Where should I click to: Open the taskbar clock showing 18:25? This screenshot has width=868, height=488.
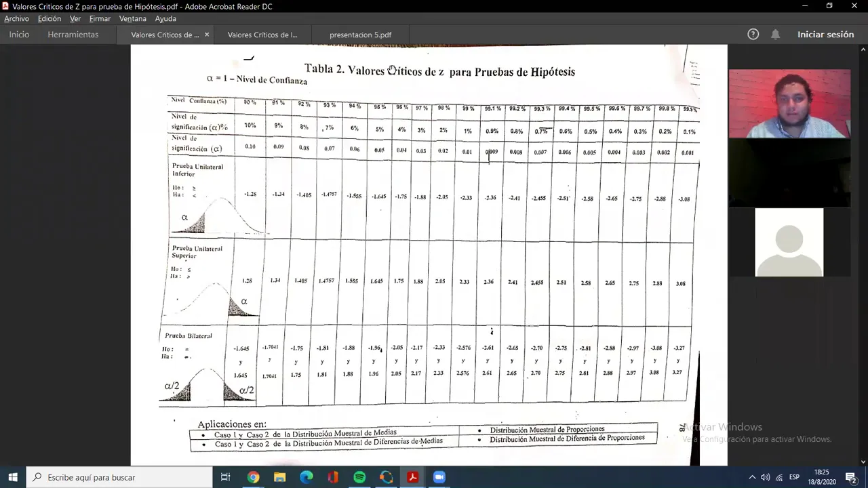click(x=821, y=477)
